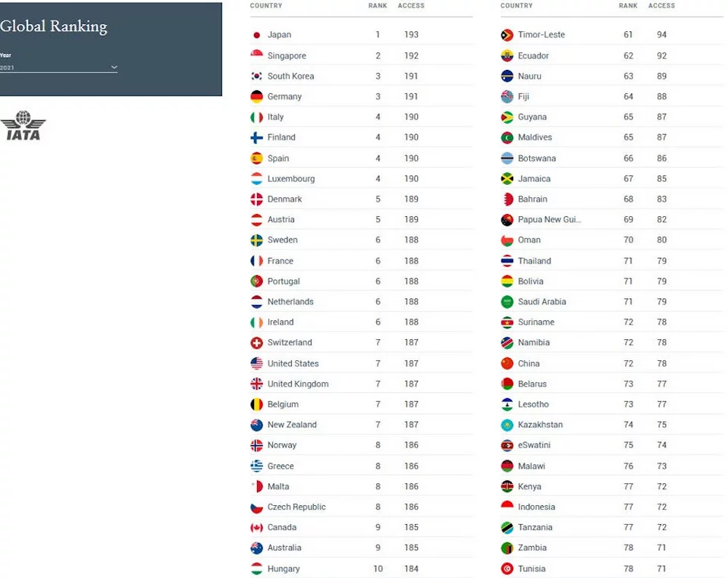728x578 pixels.
Task: Select the Hungary row
Action: click(x=361, y=569)
